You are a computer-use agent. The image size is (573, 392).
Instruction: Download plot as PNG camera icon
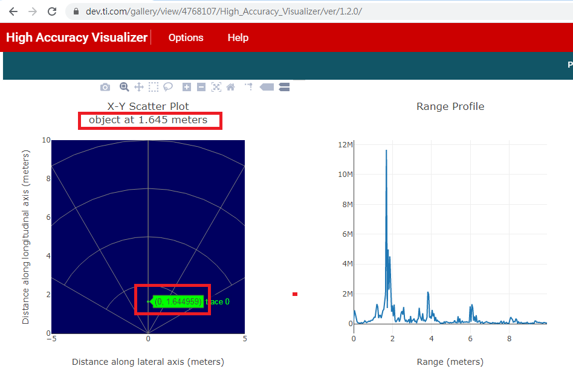(105, 87)
